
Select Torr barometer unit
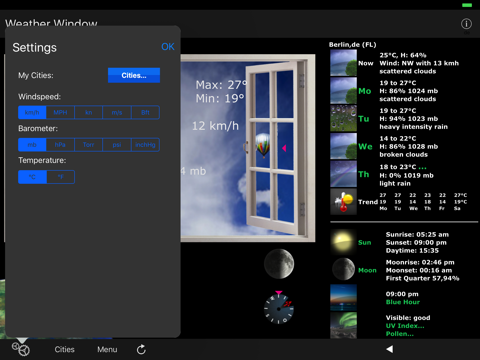point(89,145)
